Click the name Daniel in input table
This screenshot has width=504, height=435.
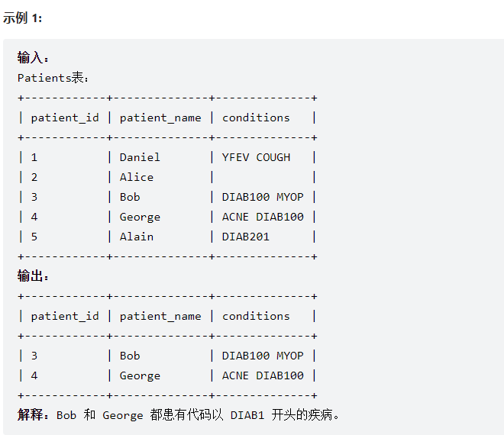click(x=140, y=157)
